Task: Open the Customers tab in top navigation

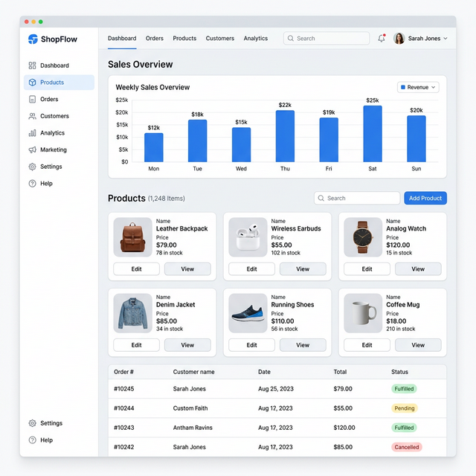Action: pos(219,39)
